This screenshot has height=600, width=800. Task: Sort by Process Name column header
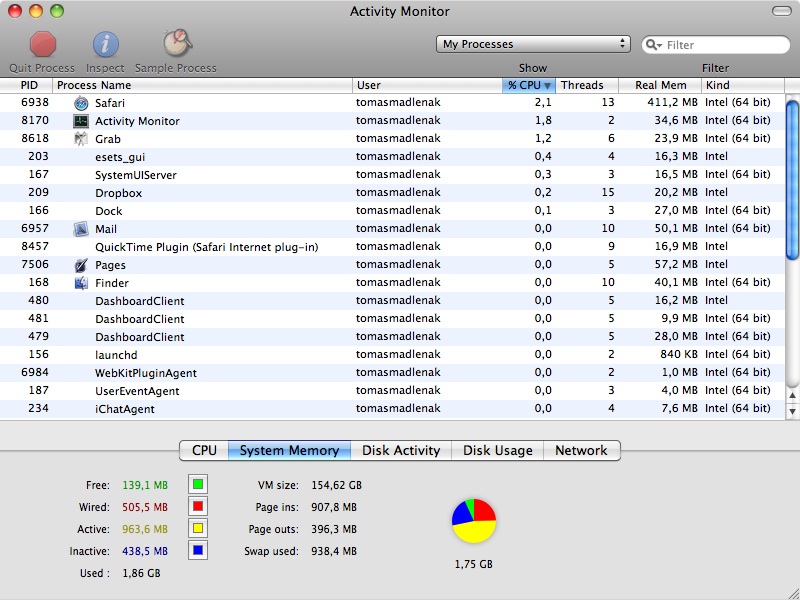(200, 85)
